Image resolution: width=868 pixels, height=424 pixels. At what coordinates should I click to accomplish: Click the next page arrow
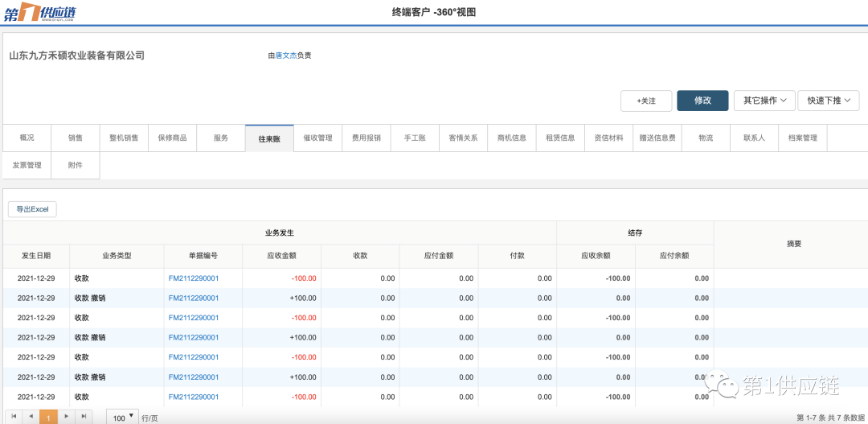click(x=66, y=417)
